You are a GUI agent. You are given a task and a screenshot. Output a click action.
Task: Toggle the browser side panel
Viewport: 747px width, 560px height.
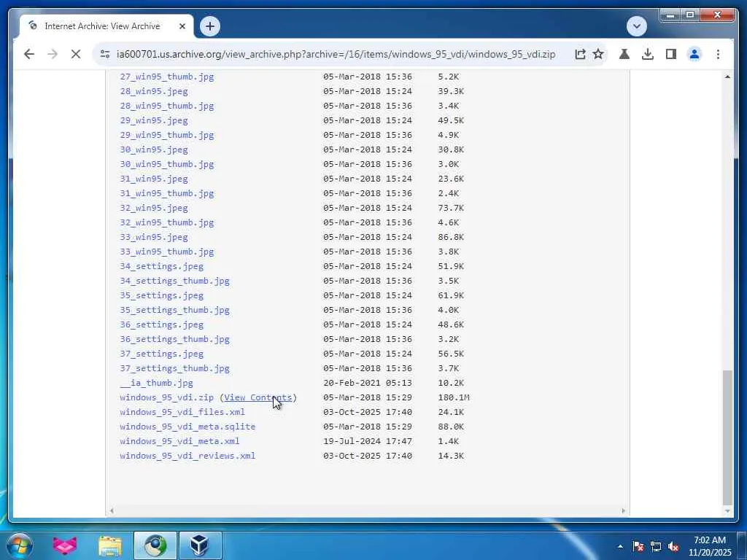coord(671,54)
